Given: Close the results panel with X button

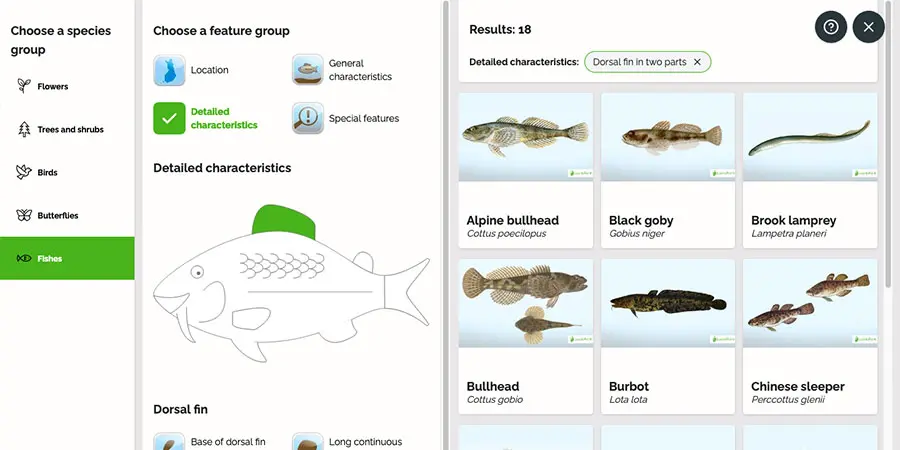Looking at the screenshot, I should (868, 27).
